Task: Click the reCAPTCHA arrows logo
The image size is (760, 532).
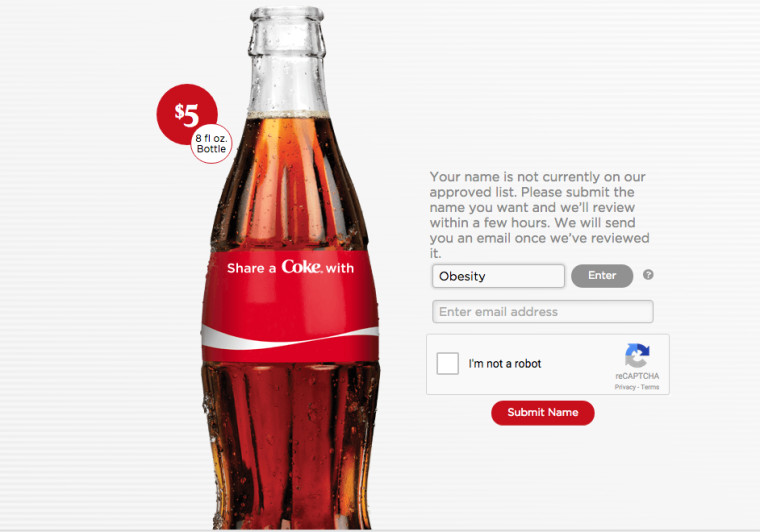Action: pyautogui.click(x=637, y=356)
